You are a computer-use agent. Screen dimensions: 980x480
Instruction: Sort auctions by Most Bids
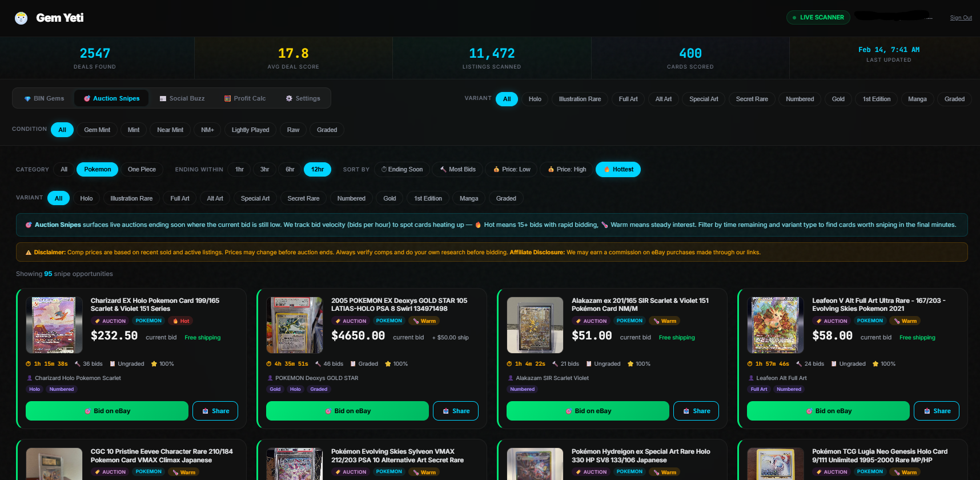(458, 169)
